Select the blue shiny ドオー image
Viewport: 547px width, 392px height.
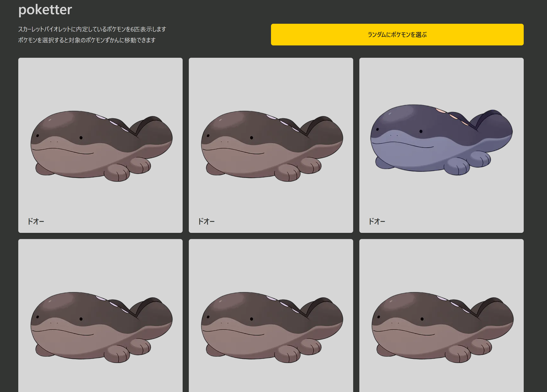441,139
